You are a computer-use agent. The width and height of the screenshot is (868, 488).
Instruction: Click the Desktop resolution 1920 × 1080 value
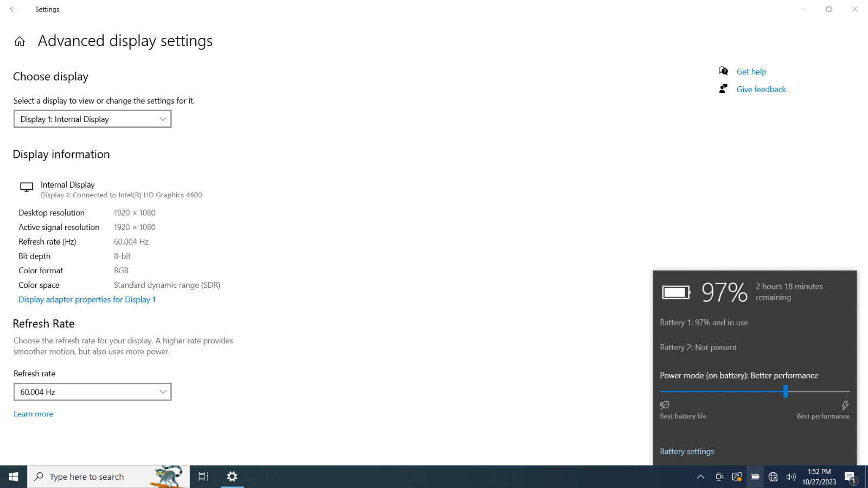tap(135, 213)
